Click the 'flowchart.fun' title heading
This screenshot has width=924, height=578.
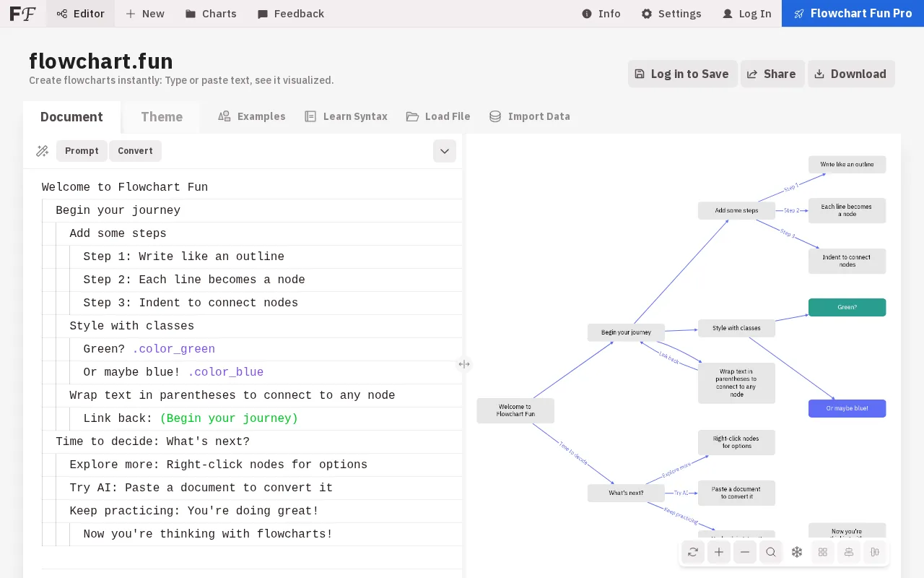(x=101, y=61)
